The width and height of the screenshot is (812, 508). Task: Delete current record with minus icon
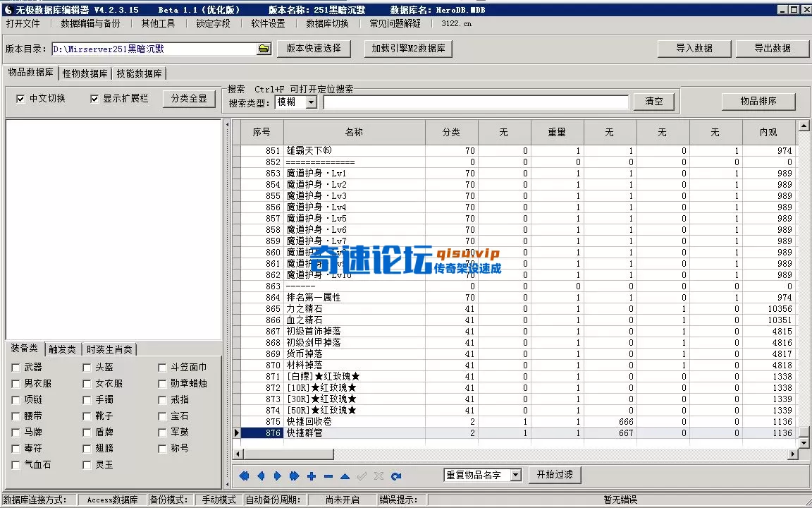328,476
